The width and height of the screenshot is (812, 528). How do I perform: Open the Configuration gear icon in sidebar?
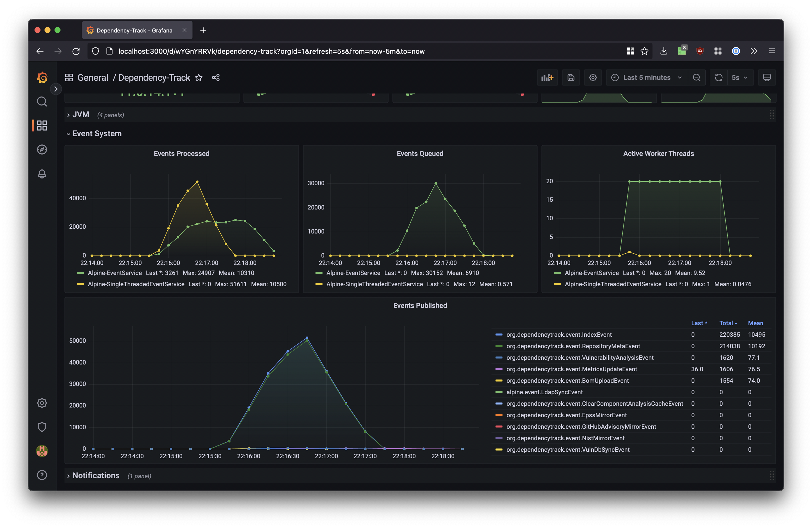pos(42,403)
